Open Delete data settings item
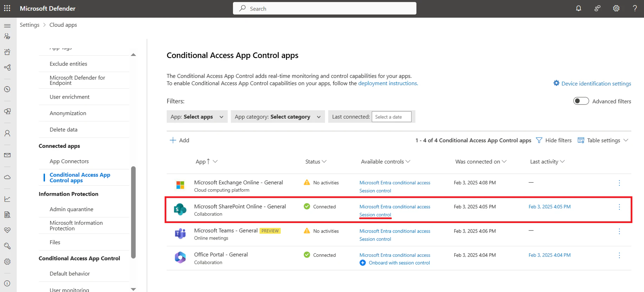 pyautogui.click(x=64, y=129)
